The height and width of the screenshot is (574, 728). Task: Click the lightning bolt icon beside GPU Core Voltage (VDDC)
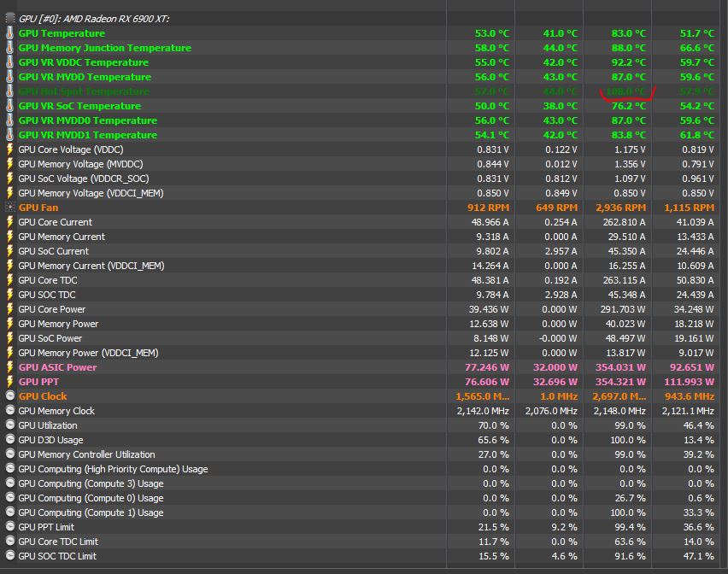tap(10, 149)
